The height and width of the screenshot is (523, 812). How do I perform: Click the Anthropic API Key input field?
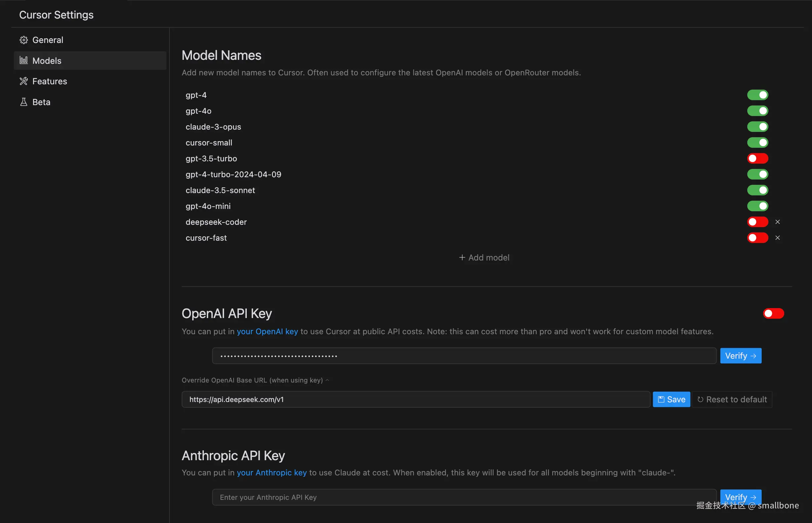(x=464, y=497)
